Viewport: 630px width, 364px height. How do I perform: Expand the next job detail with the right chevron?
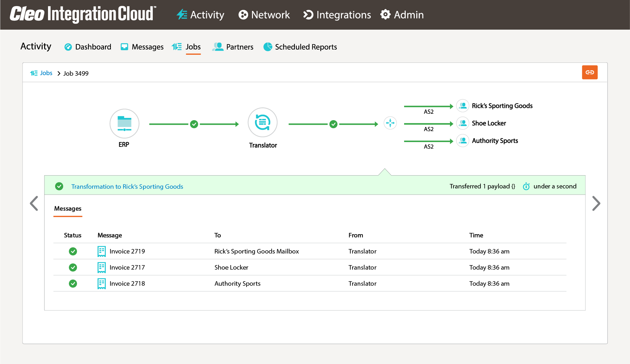pos(596,203)
